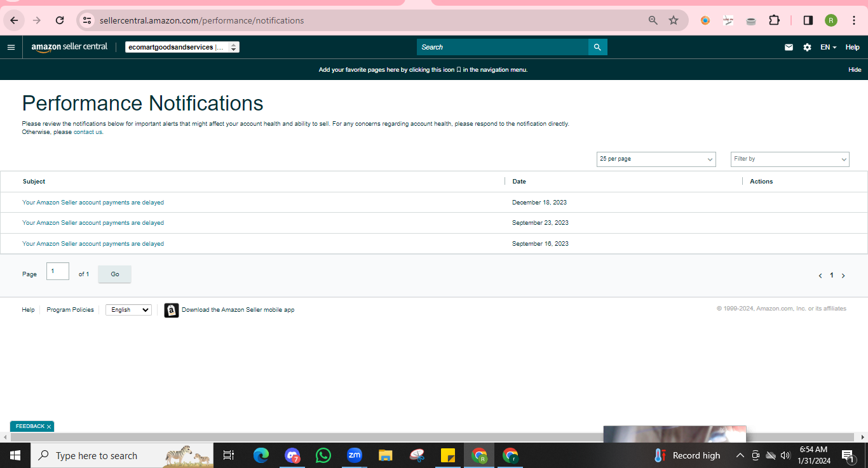Open the Help link in header
The height and width of the screenshot is (468, 868).
pyautogui.click(x=853, y=47)
